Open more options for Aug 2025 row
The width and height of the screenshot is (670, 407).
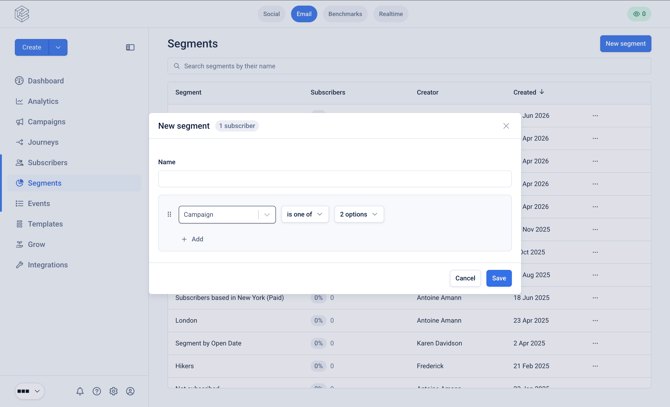[x=595, y=275]
